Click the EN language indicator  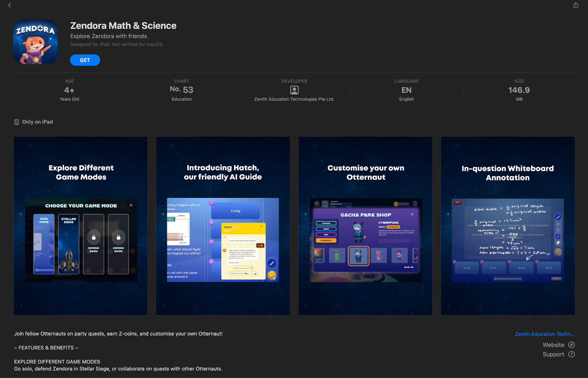pyautogui.click(x=406, y=90)
